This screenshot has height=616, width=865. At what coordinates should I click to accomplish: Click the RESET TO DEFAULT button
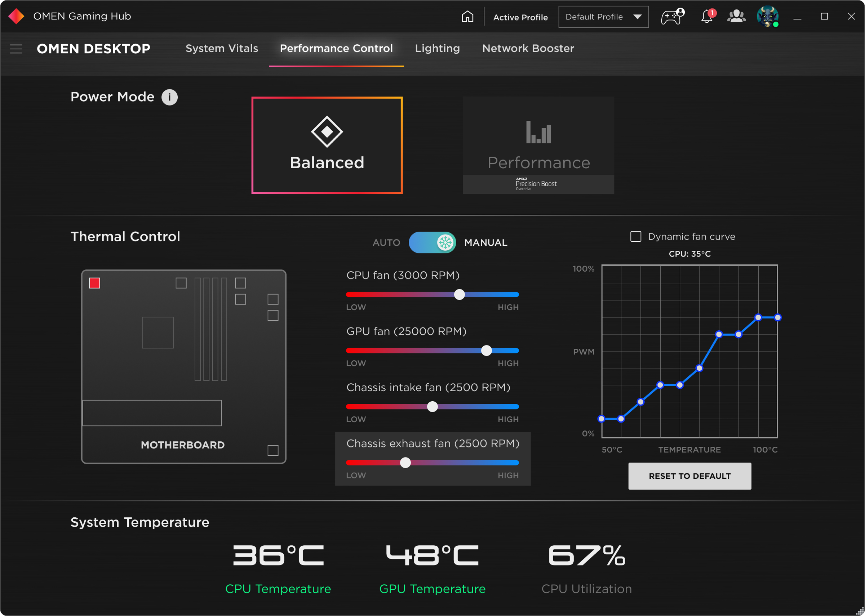click(690, 476)
